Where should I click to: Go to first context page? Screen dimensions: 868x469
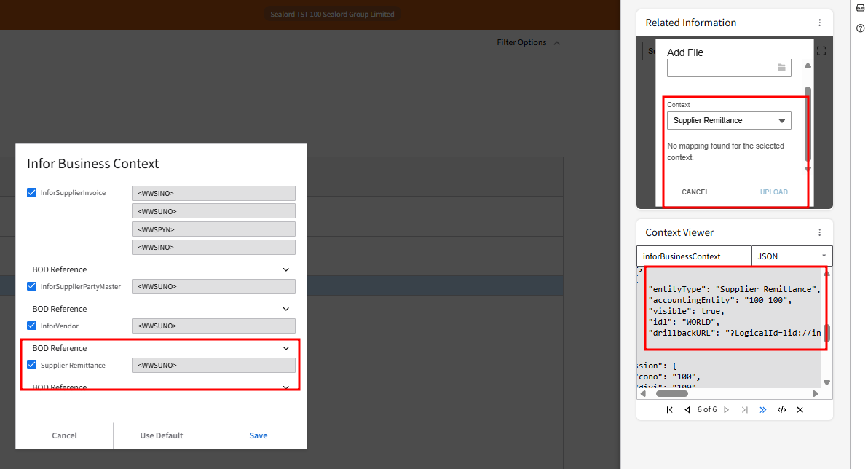tap(670, 410)
